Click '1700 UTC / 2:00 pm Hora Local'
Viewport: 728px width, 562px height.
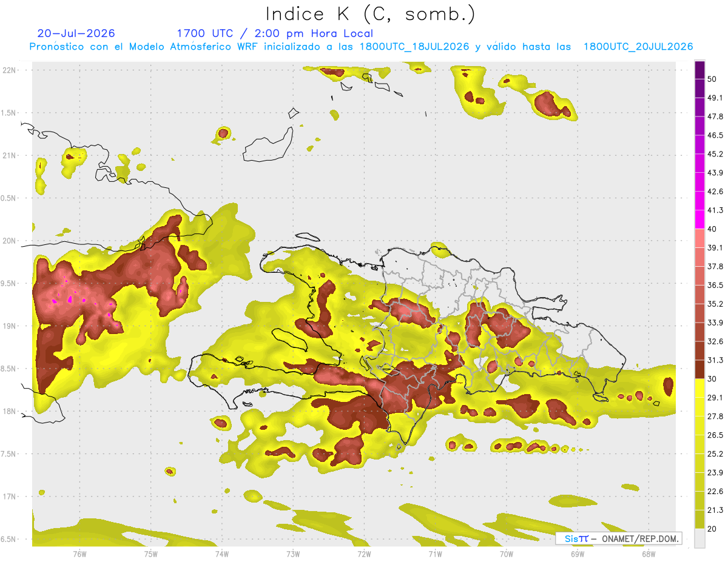pyautogui.click(x=275, y=33)
